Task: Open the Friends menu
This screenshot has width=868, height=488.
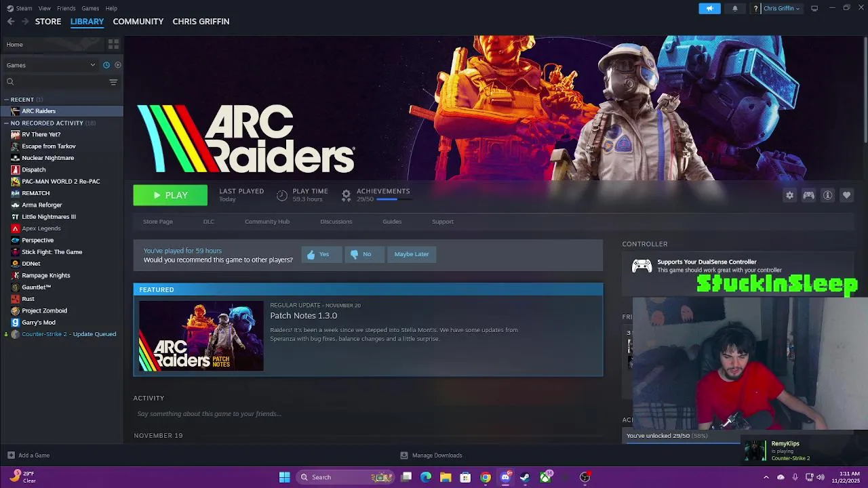Action: point(66,8)
